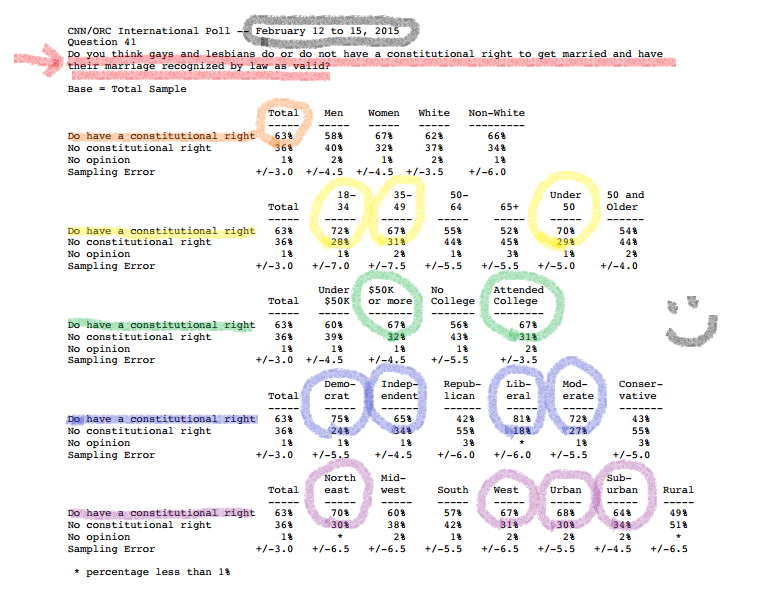Image resolution: width=760 pixels, height=602 pixels.
Task: Select the 75% value under Democrat
Action: click(x=340, y=419)
